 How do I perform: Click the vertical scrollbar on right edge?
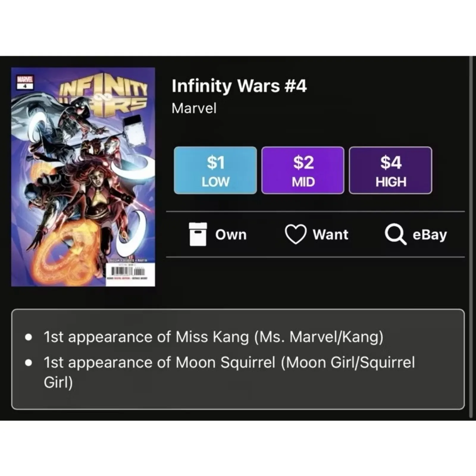tap(471, 238)
